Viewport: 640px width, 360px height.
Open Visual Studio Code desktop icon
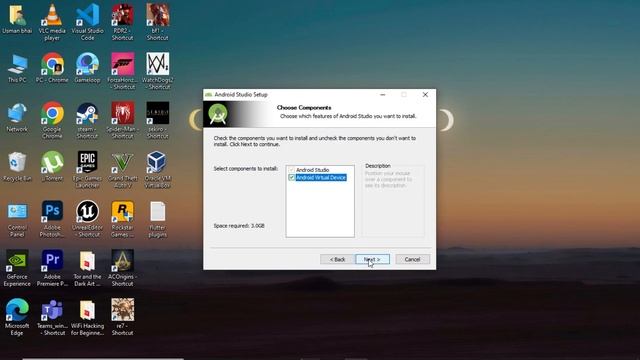pyautogui.click(x=87, y=15)
